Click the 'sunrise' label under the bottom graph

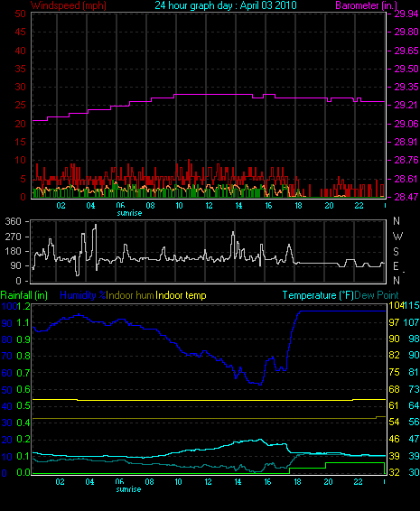pyautogui.click(x=129, y=489)
